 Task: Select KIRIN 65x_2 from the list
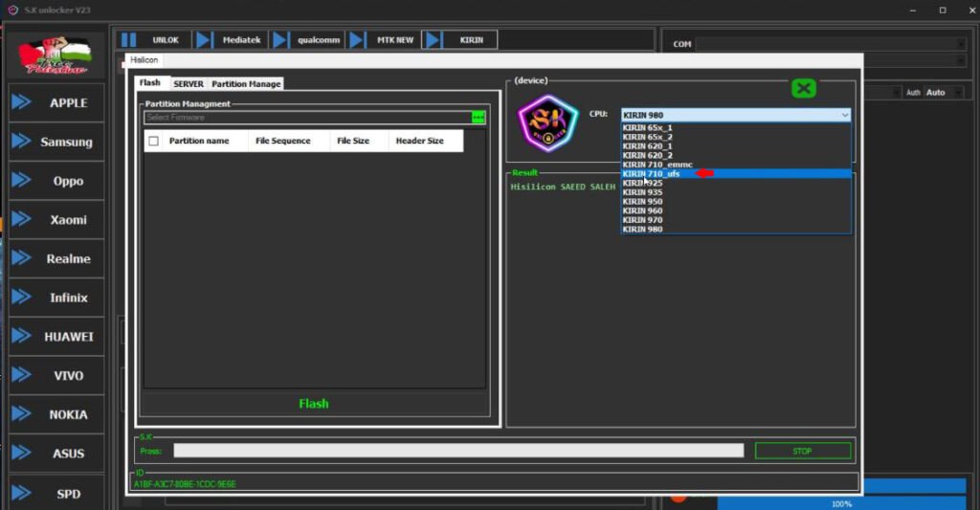click(x=736, y=137)
